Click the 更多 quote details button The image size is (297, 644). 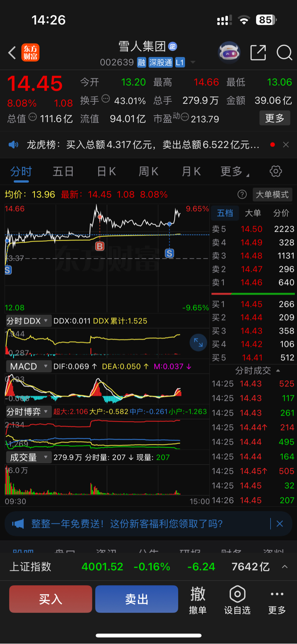point(275,118)
